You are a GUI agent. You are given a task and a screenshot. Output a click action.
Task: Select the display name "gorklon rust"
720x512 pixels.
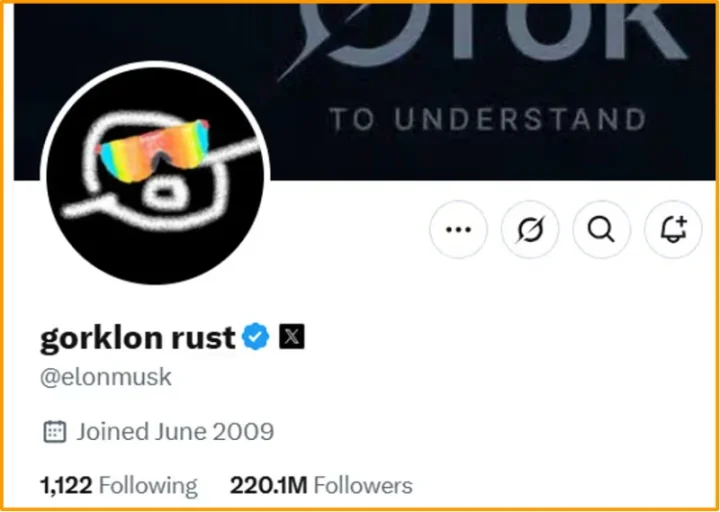137,338
